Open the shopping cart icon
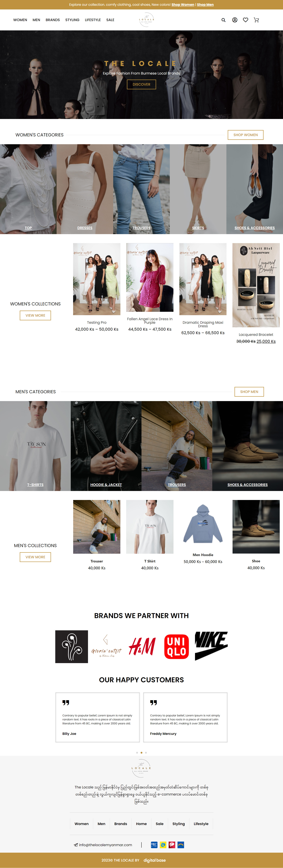 256,20
